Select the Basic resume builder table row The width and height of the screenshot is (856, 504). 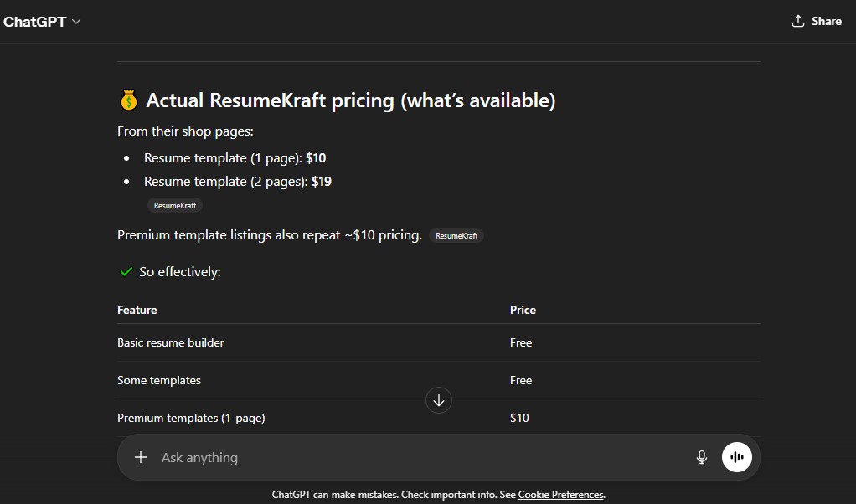pos(171,342)
